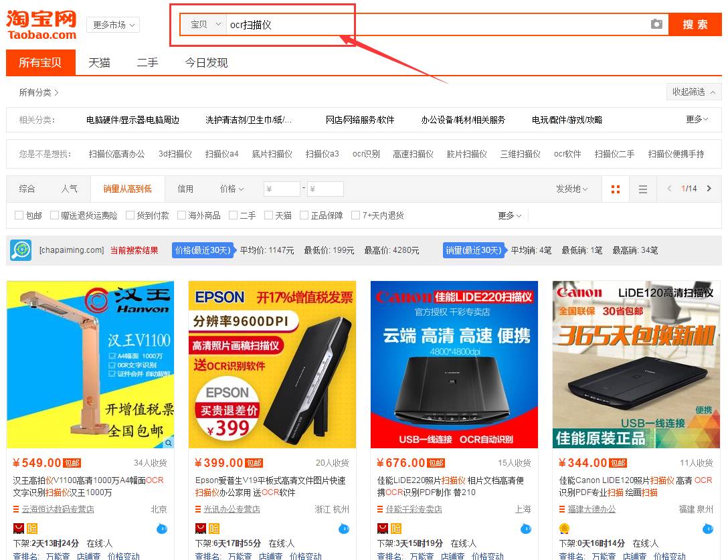This screenshot has height=560, width=728.
Task: Switch to the 二手 tab
Action: [x=148, y=62]
